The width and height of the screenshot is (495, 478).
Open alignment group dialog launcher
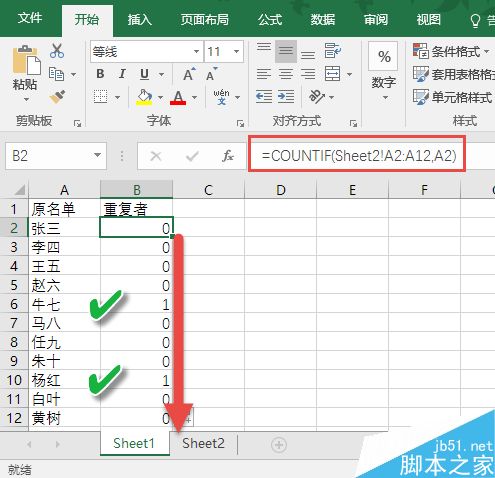353,124
